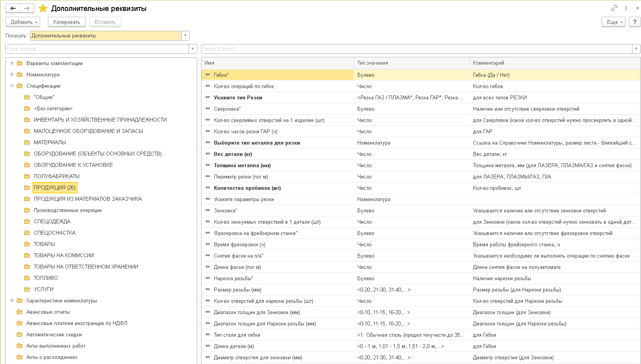Toggle the favorites star icon

pos(43,8)
